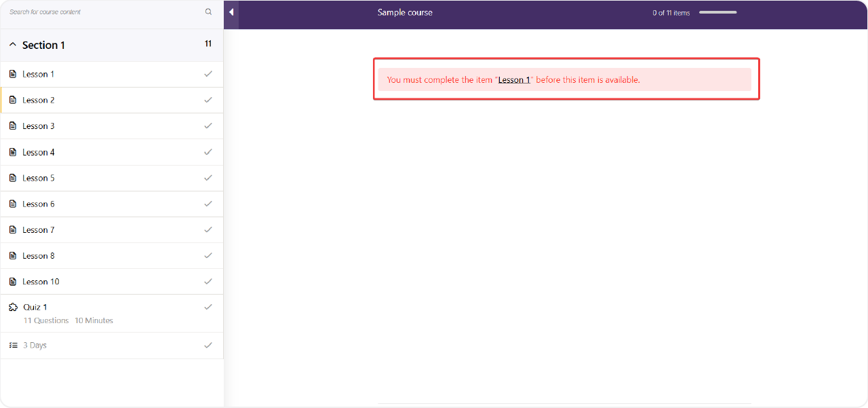Click the 10 Minutes label

tap(94, 320)
